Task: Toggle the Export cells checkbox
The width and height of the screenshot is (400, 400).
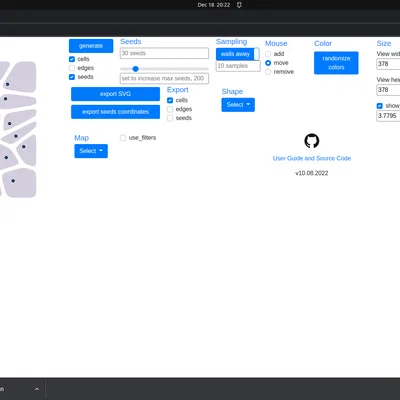Action: pos(170,100)
